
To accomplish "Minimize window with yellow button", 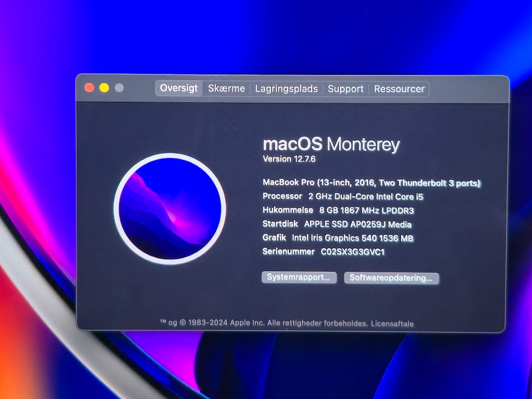I will (104, 88).
